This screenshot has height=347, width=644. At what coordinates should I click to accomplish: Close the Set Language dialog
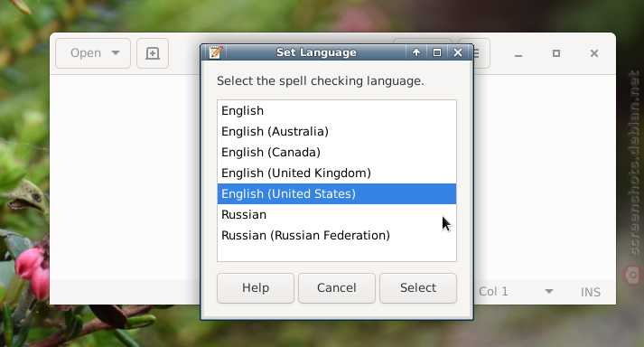(x=458, y=52)
